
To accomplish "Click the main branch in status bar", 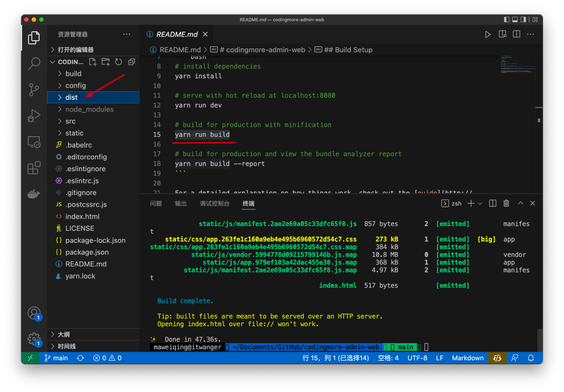I will [56, 358].
